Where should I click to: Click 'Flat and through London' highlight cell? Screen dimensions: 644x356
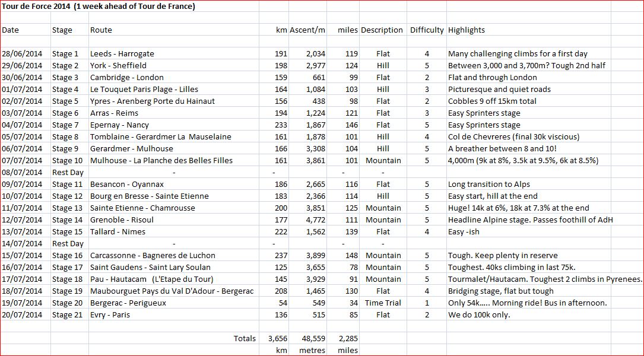492,78
